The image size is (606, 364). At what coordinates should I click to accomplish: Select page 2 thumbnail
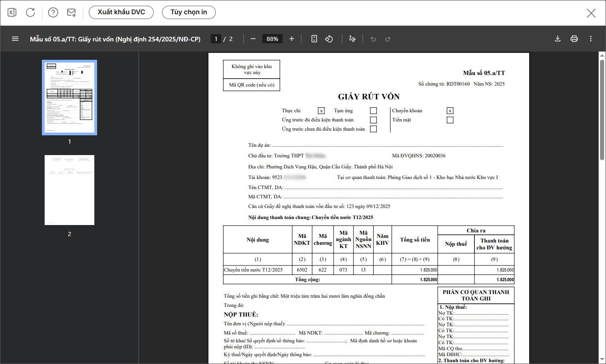click(69, 190)
